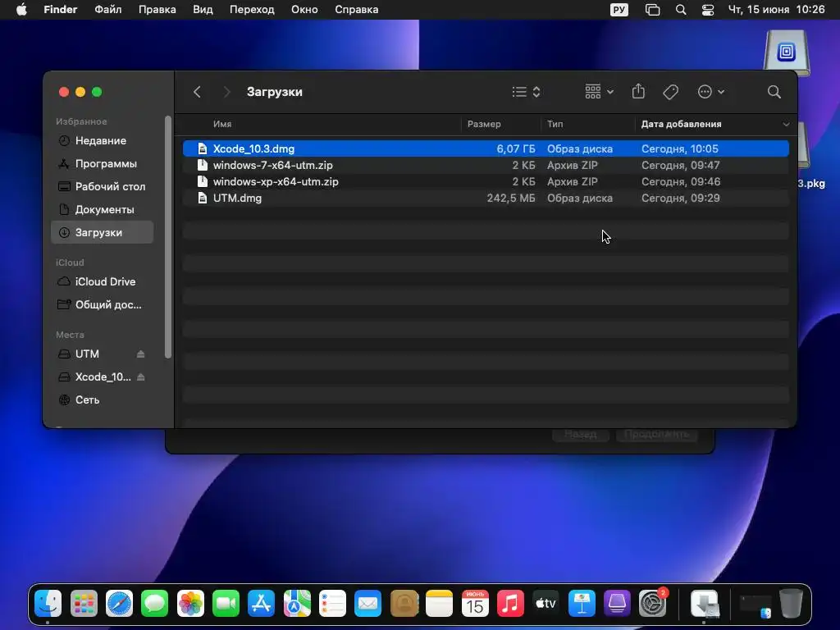Sort by Дата добавления column header
The height and width of the screenshot is (630, 840).
click(681, 124)
